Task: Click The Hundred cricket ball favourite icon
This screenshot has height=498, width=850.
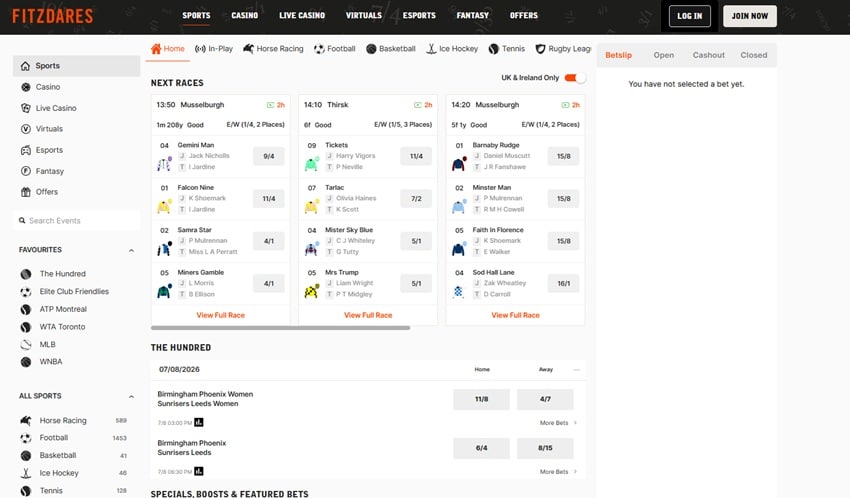Action: pyautogui.click(x=25, y=274)
